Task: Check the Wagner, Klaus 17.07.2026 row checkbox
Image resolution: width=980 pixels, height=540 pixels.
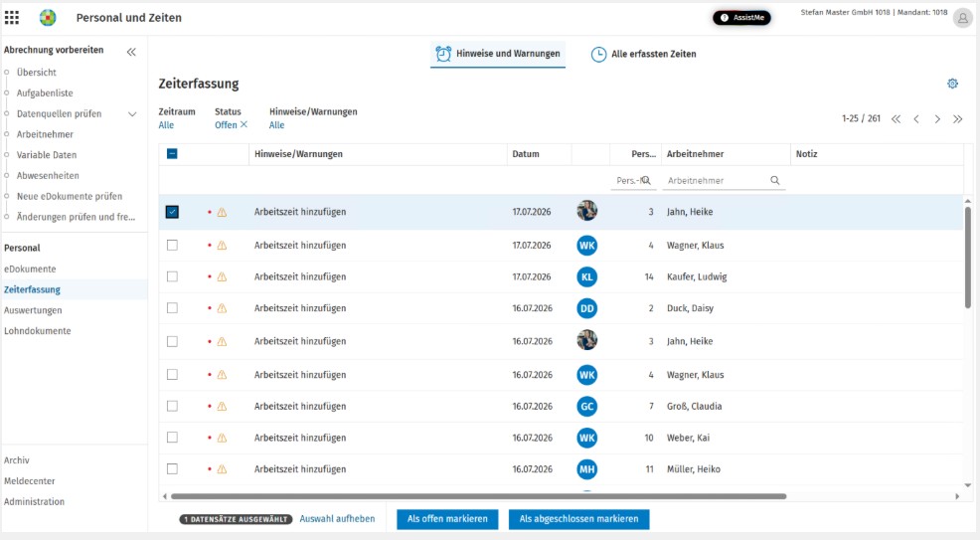Action: coord(172,245)
